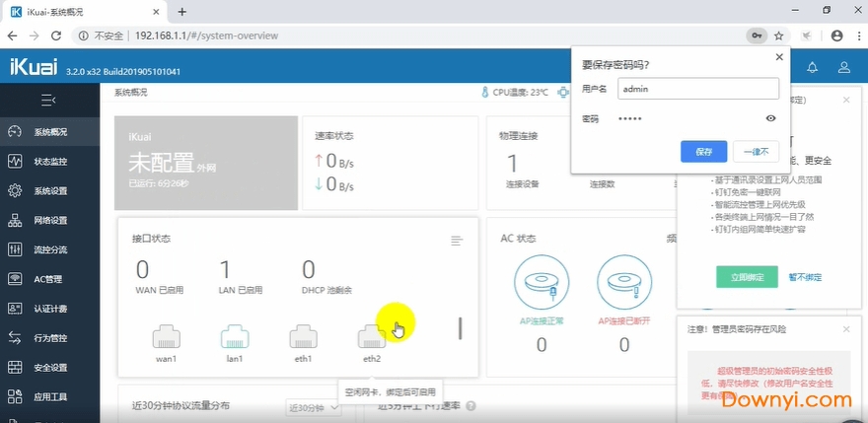Click the 系统概况 breadcrumb text
The height and width of the screenshot is (423, 868).
click(x=130, y=93)
